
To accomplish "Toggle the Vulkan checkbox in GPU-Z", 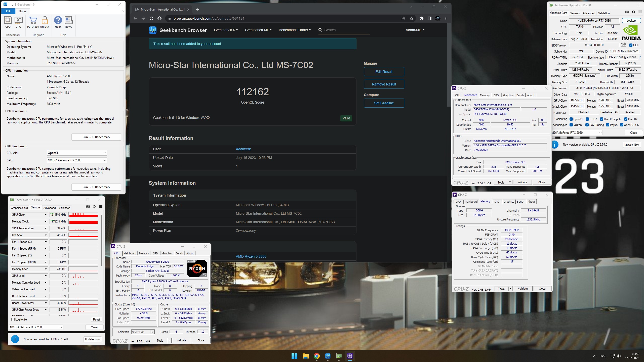I will [571, 125].
